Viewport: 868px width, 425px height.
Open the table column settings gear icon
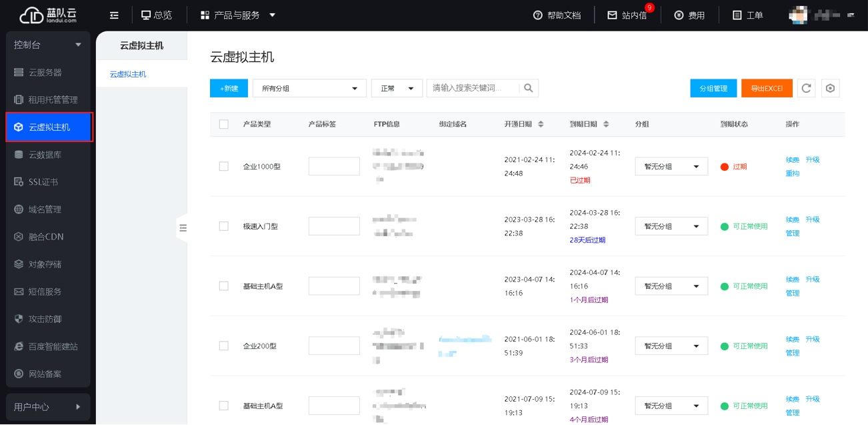[x=830, y=87]
